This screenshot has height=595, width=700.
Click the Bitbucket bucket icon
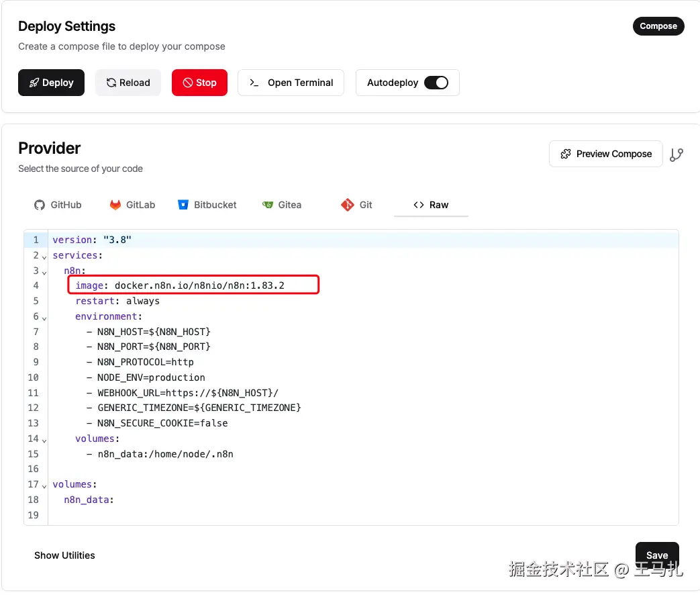pos(183,205)
